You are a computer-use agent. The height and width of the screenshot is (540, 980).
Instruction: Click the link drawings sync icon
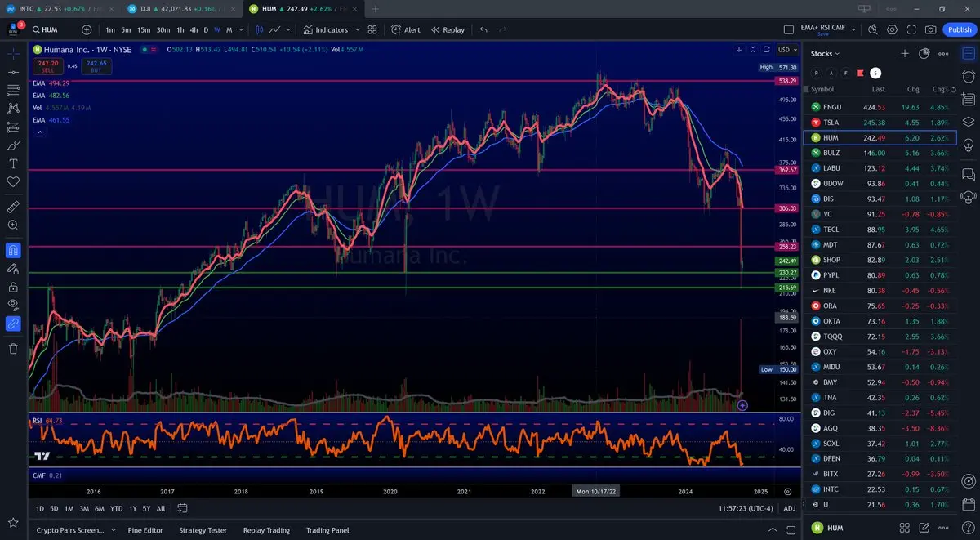[13, 324]
